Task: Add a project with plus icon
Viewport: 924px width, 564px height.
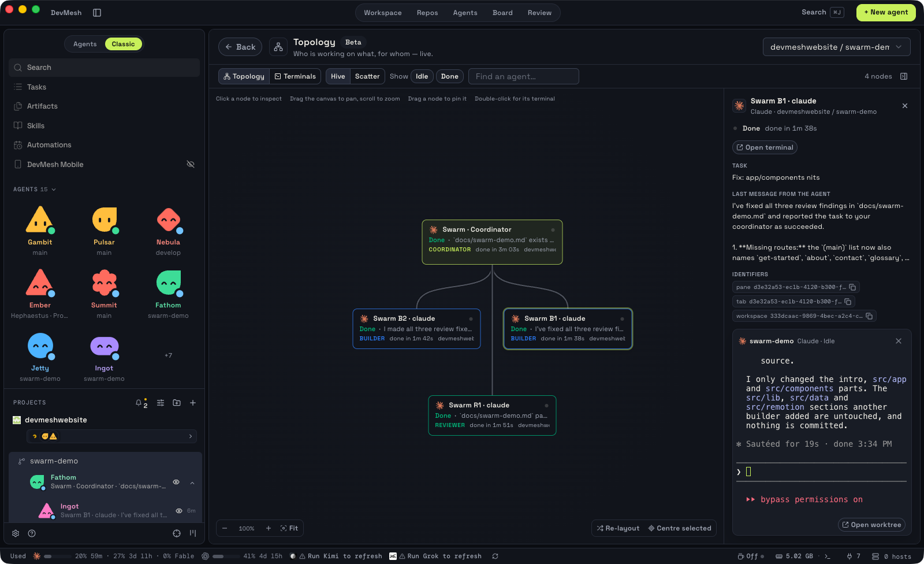Action: pos(193,403)
